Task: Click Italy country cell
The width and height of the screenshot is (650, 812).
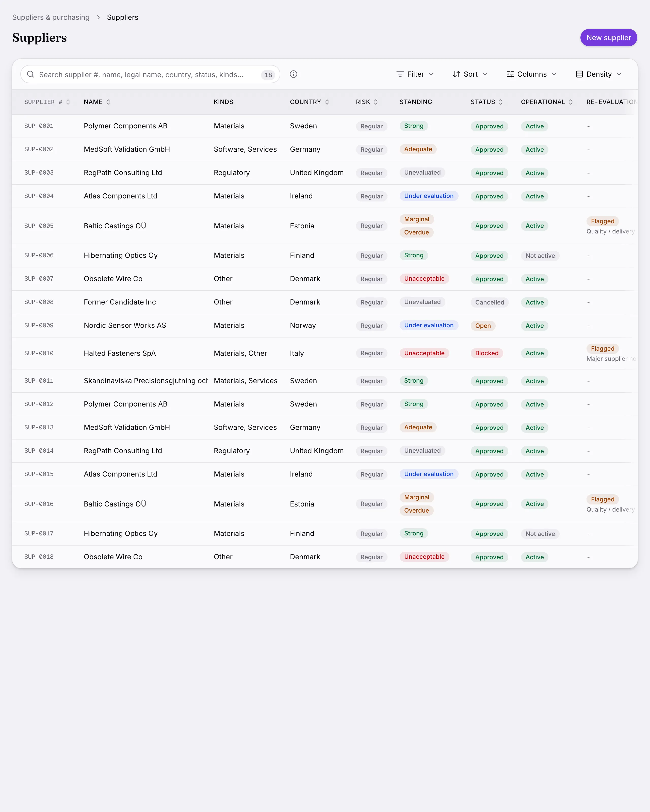Action: pyautogui.click(x=297, y=353)
